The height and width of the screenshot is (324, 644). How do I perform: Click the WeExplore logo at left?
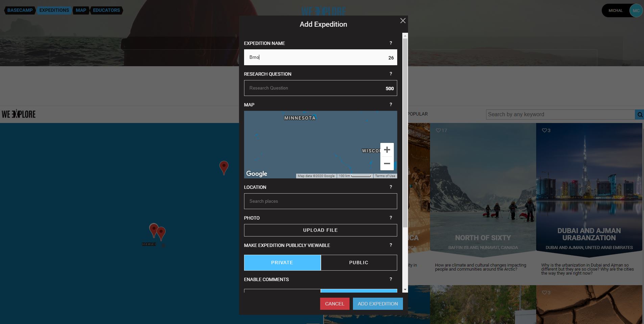tap(19, 114)
